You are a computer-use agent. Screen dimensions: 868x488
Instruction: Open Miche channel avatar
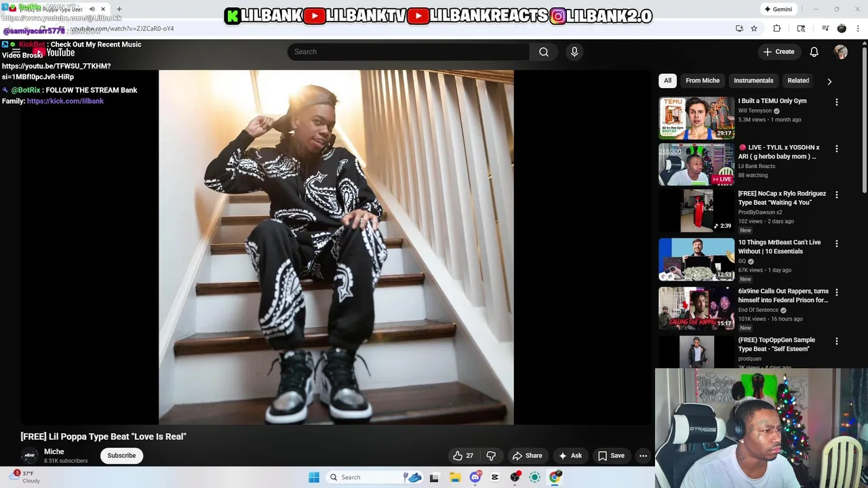29,455
